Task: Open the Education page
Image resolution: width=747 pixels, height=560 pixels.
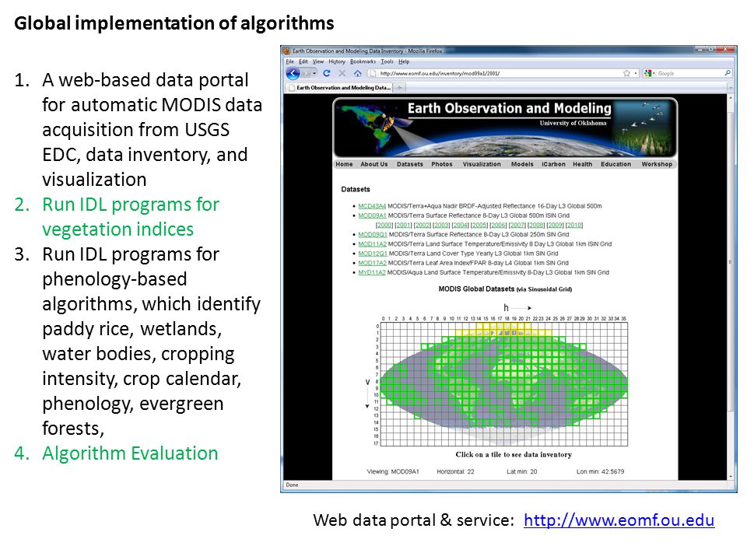Action: pyautogui.click(x=615, y=164)
